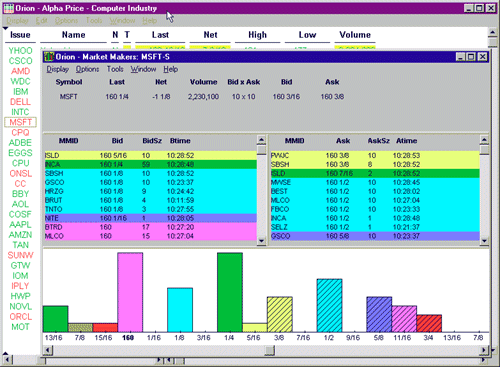Select SBSH bid row at 160 1/8
Image resolution: width=500 pixels, height=367 pixels.
click(151, 173)
